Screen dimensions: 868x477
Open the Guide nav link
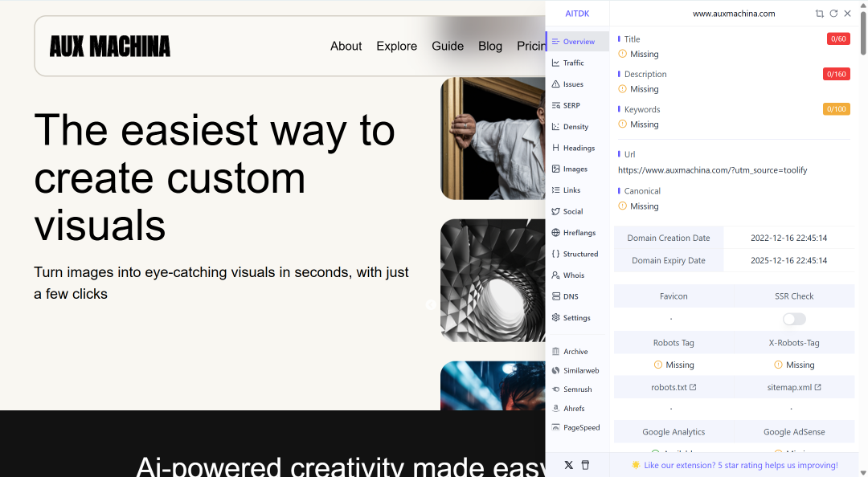[x=448, y=46]
